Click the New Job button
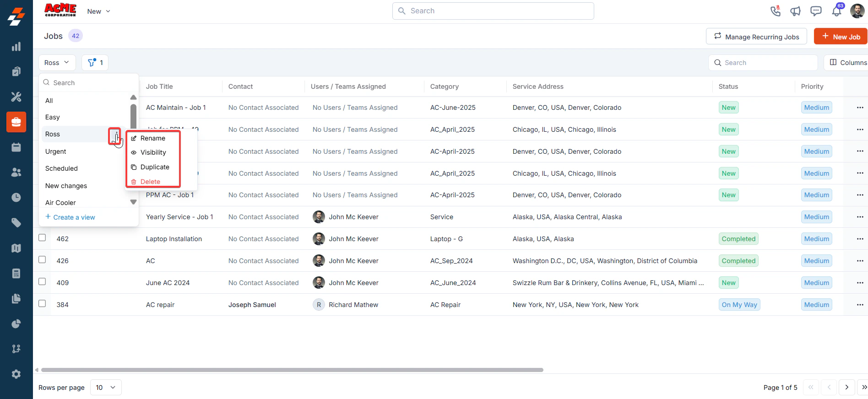This screenshot has width=868, height=399. point(841,37)
